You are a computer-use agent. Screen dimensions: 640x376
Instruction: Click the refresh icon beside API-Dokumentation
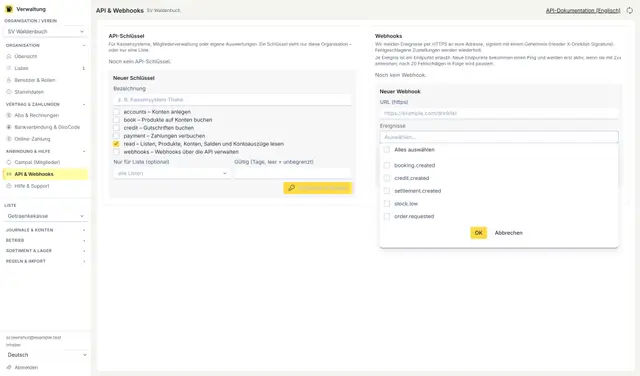click(630, 11)
